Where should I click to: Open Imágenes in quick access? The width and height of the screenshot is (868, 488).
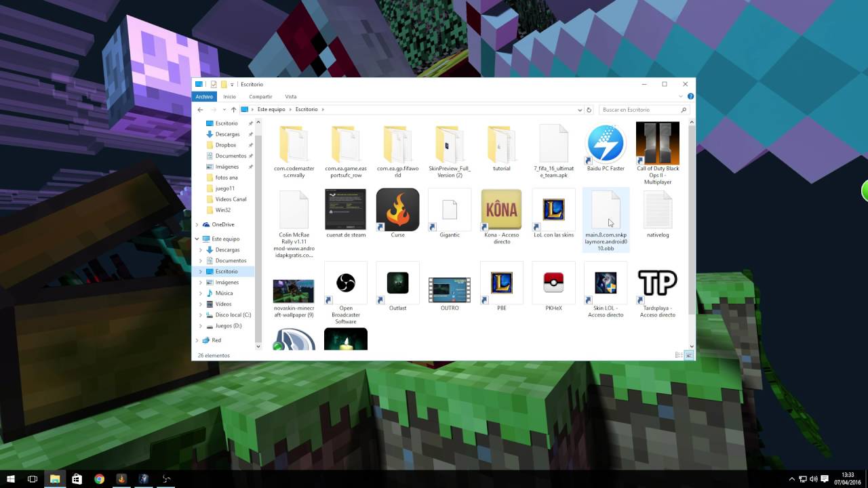point(227,167)
